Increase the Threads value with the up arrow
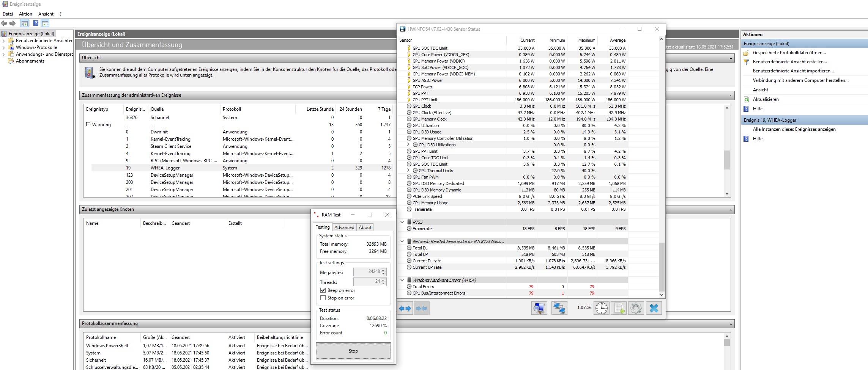868x370 pixels. pos(383,280)
